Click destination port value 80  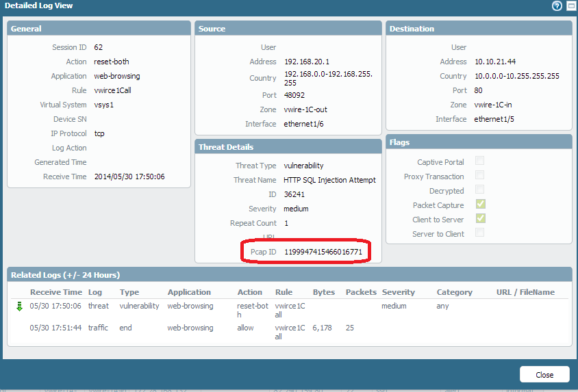tap(478, 90)
